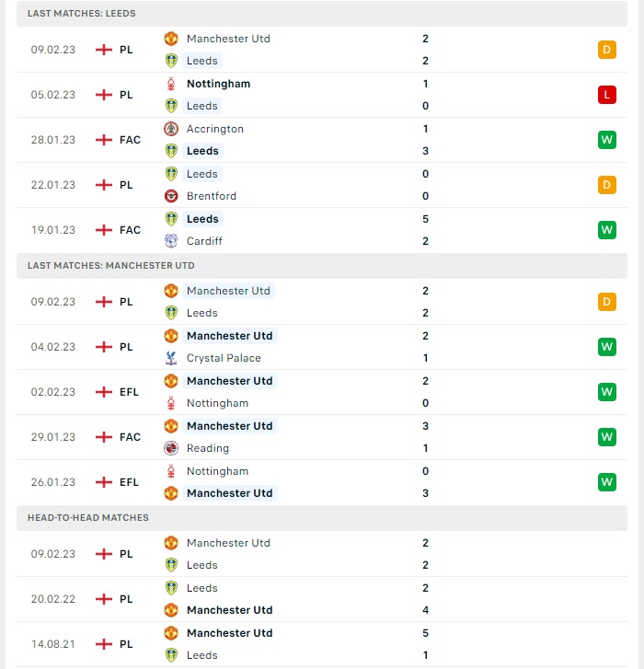Click the Crystal Palace crest icon
This screenshot has height=669, width=644.
click(x=171, y=358)
